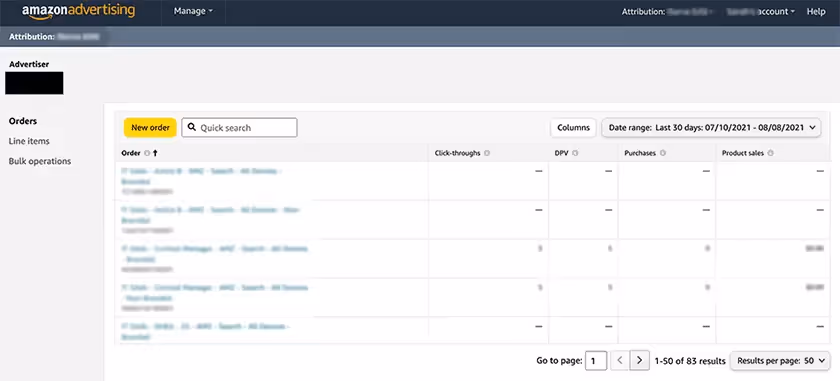Click the Order column sort arrow

pos(155,153)
